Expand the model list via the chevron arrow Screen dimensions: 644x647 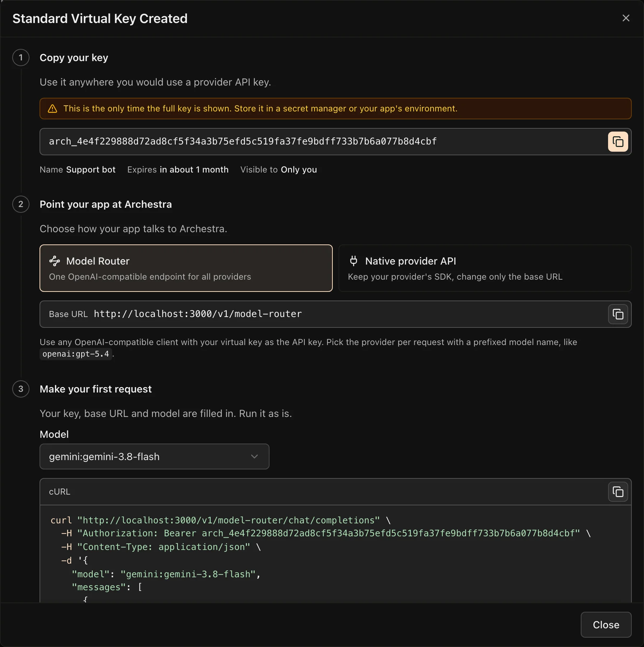tap(254, 456)
